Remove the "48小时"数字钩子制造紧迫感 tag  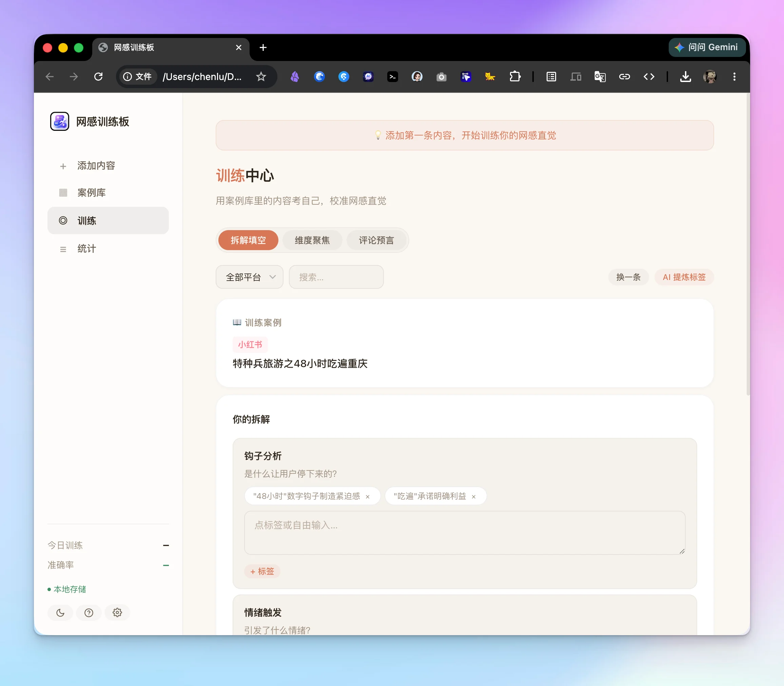368,497
